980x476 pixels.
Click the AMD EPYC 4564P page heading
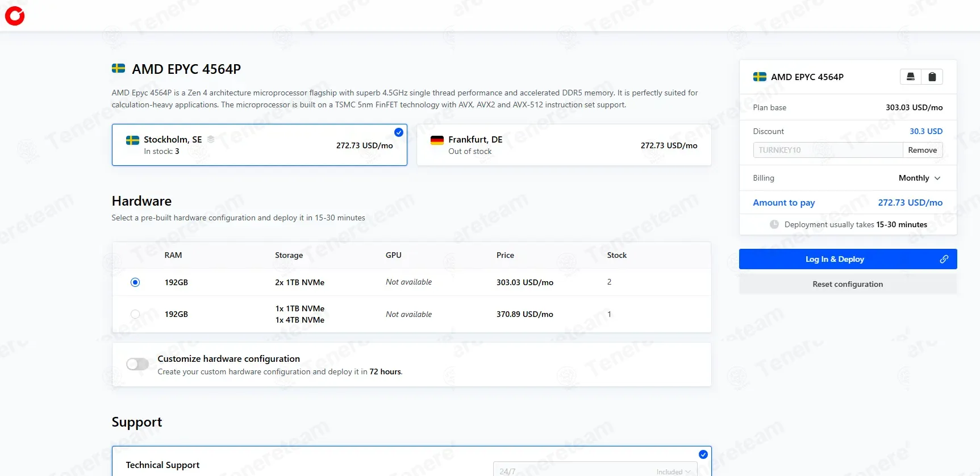coord(186,69)
